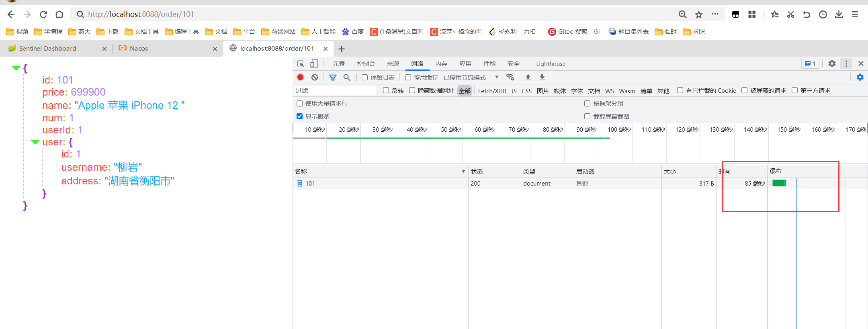Open the downloads arrow icon
The height and width of the screenshot is (329, 868).
coord(839,14)
